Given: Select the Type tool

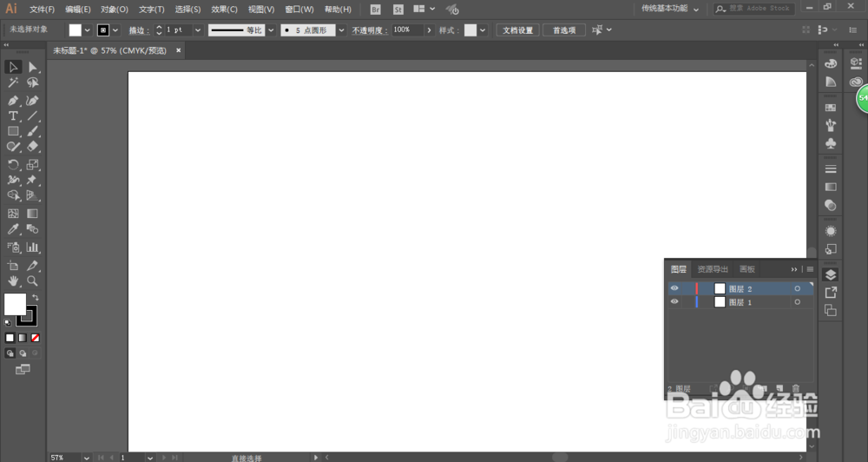Looking at the screenshot, I should [13, 115].
